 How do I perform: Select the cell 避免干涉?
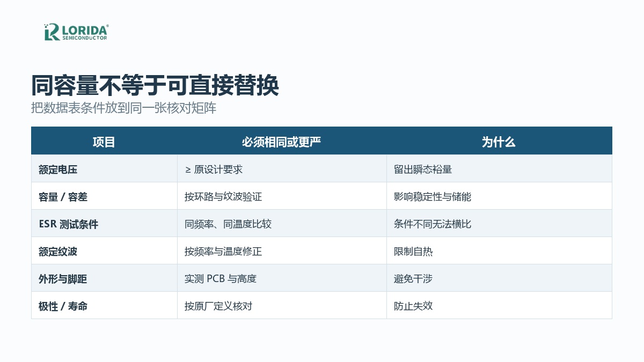[499, 278]
